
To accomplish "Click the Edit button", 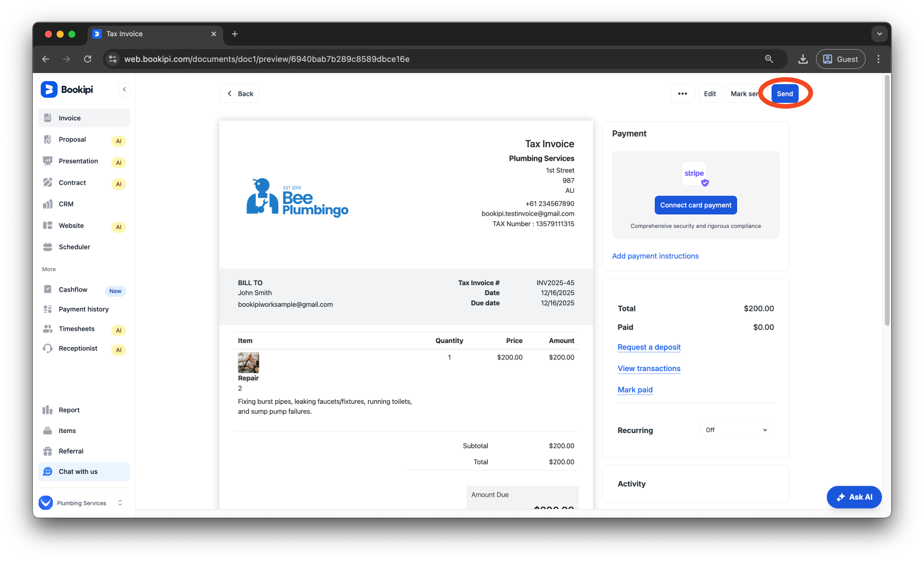I will point(710,93).
